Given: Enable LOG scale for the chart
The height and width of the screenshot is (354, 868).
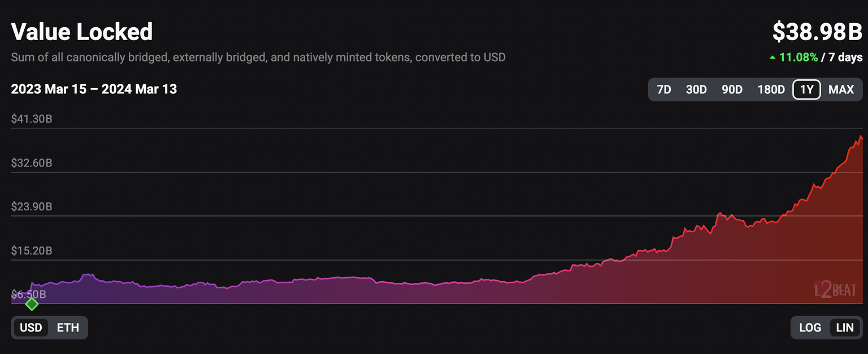Looking at the screenshot, I should pyautogui.click(x=810, y=327).
